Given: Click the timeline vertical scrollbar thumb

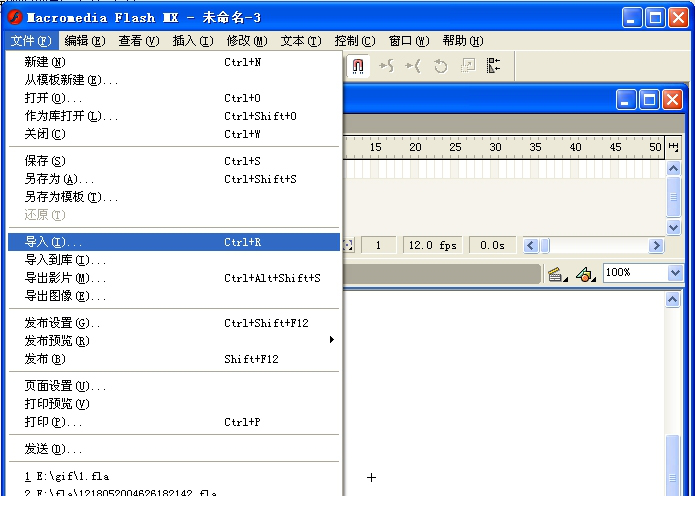Looking at the screenshot, I should [673, 197].
